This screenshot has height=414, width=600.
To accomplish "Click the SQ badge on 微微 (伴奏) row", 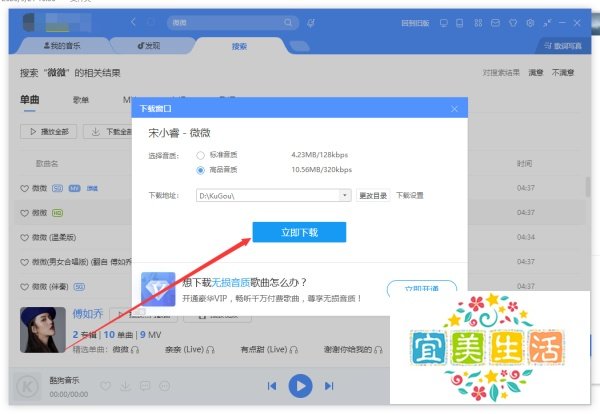I will (79, 287).
